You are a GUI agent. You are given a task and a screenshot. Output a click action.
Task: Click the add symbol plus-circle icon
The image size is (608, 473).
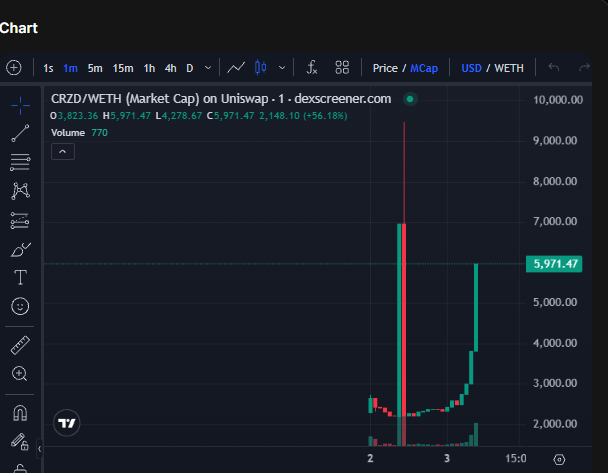point(14,68)
